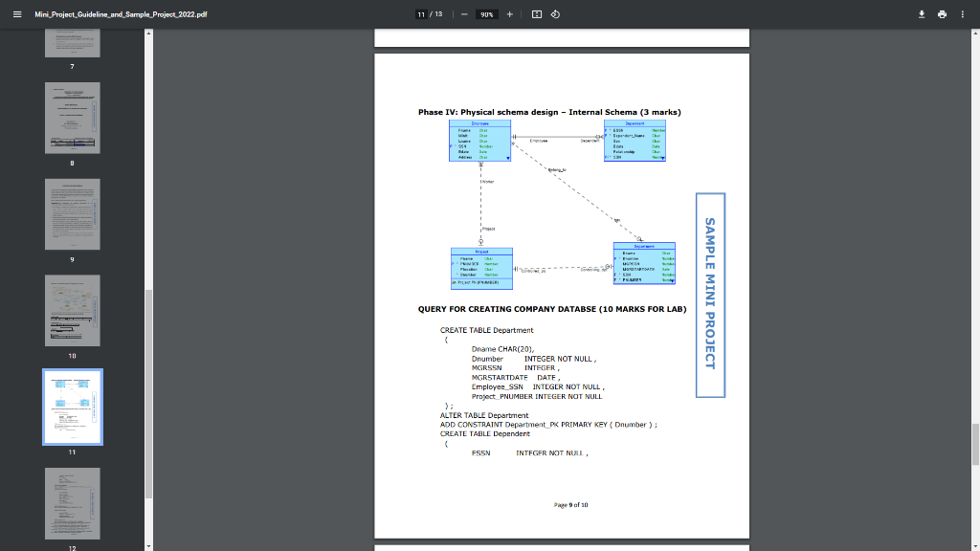Click the Phase IV Physical schema heading
This screenshot has height=551, width=980.
point(549,113)
